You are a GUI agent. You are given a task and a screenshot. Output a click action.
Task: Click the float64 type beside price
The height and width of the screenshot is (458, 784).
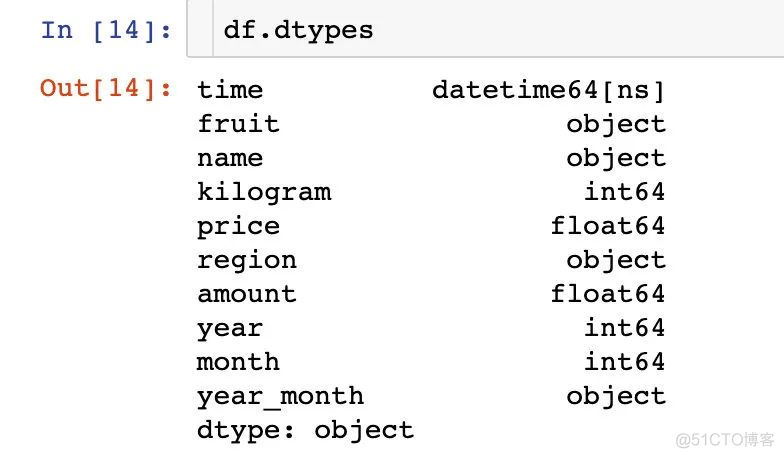point(608,226)
